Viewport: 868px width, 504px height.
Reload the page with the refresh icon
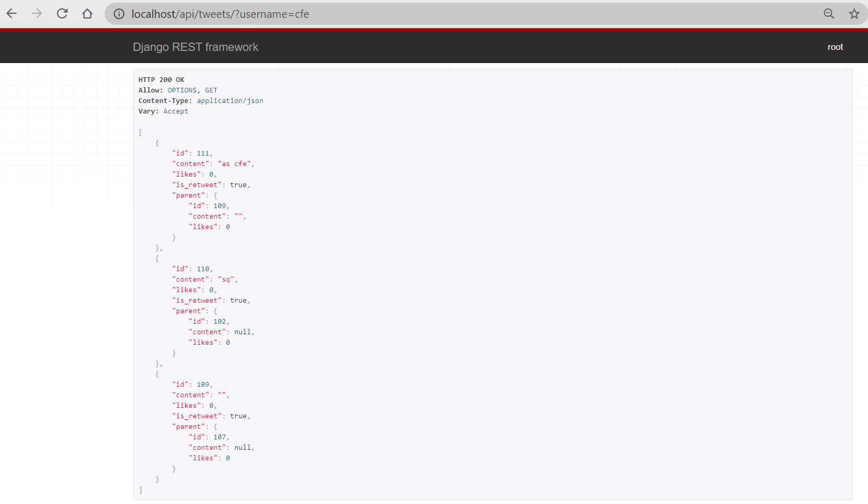coord(62,14)
